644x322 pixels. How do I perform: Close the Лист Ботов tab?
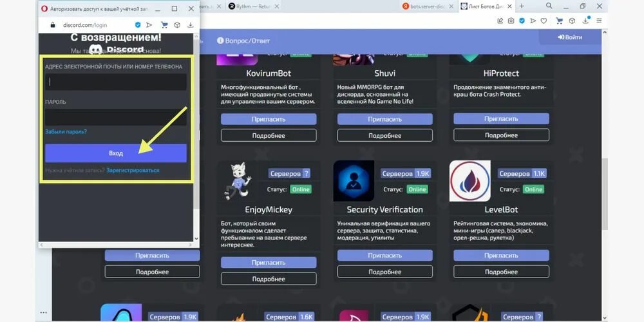pyautogui.click(x=510, y=6)
